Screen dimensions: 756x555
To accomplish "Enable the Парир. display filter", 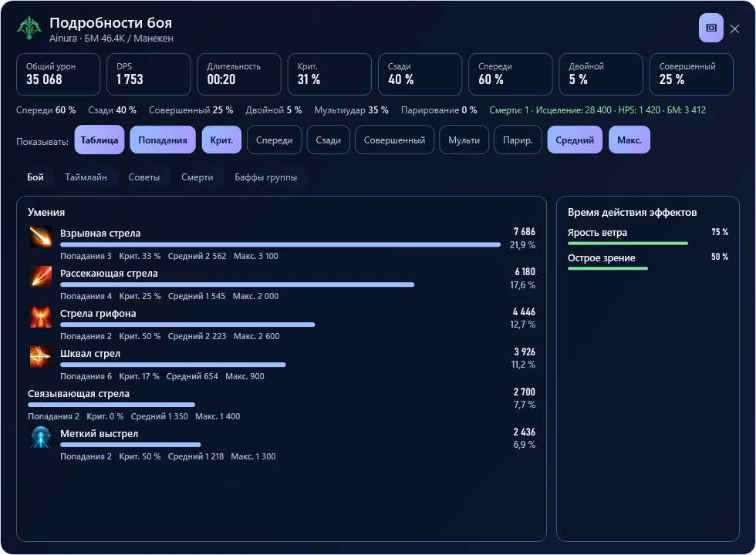I will coord(518,140).
